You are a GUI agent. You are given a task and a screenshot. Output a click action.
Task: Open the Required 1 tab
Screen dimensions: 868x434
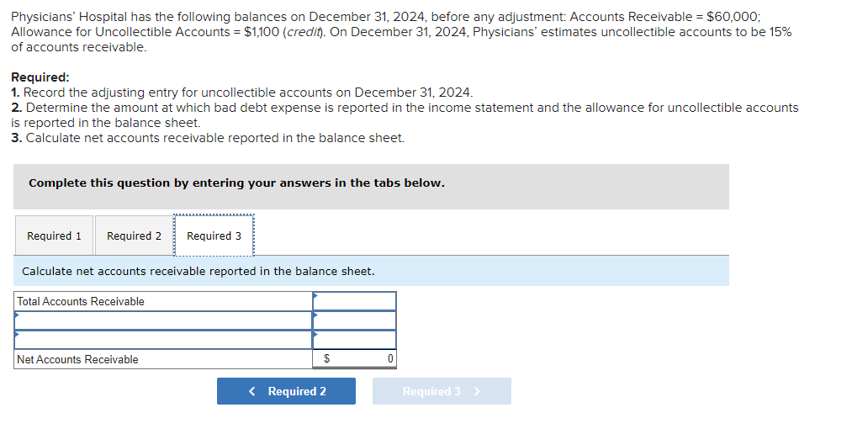coord(54,236)
